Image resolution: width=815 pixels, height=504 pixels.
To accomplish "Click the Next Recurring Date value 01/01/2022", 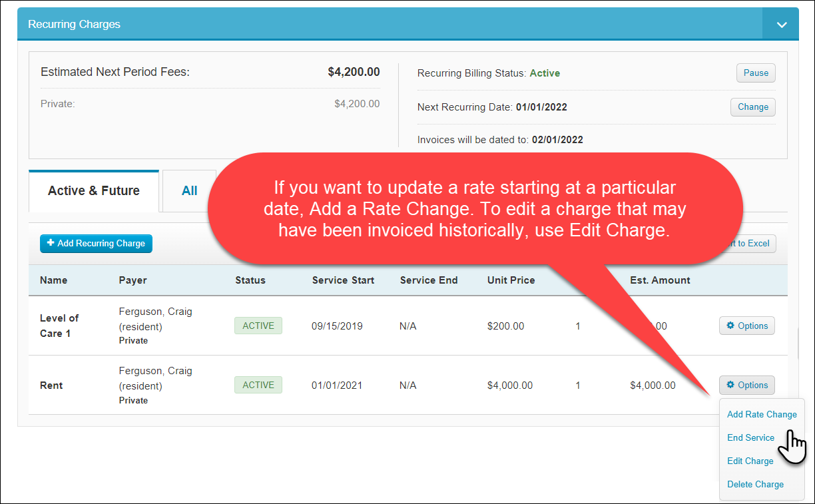I will click(x=541, y=107).
